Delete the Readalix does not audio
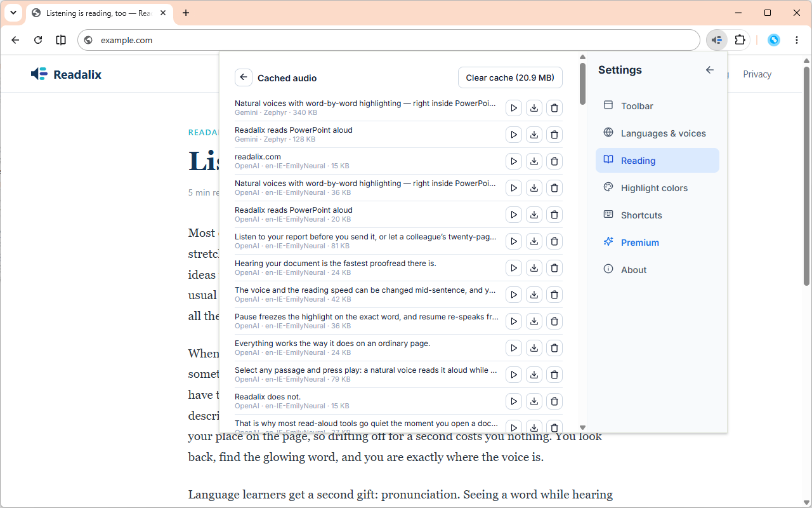This screenshot has width=812, height=508. (554, 401)
